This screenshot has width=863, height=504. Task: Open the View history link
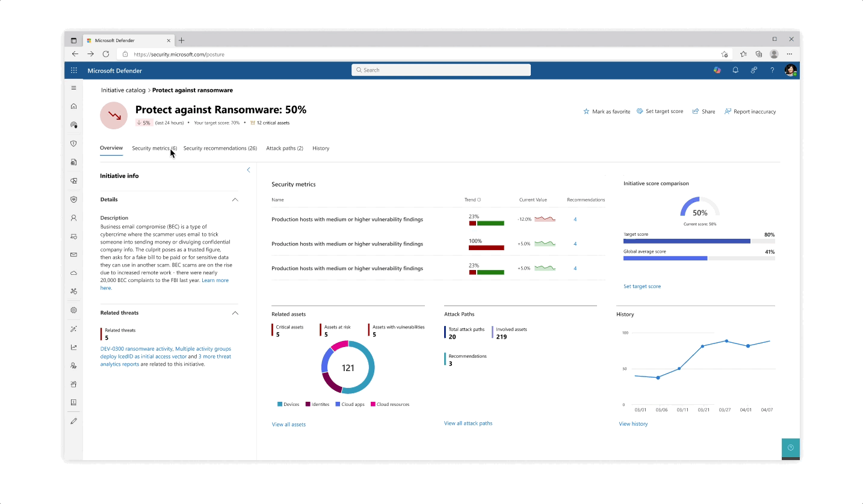point(633,424)
